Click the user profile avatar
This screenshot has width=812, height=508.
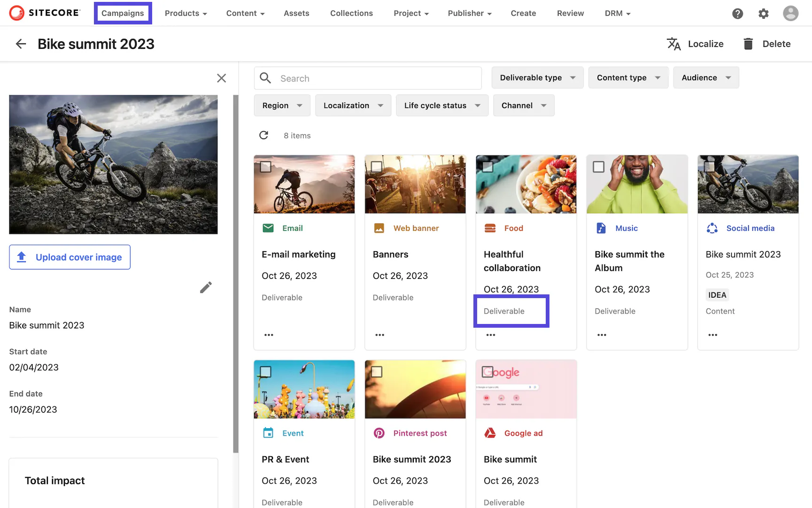(790, 13)
